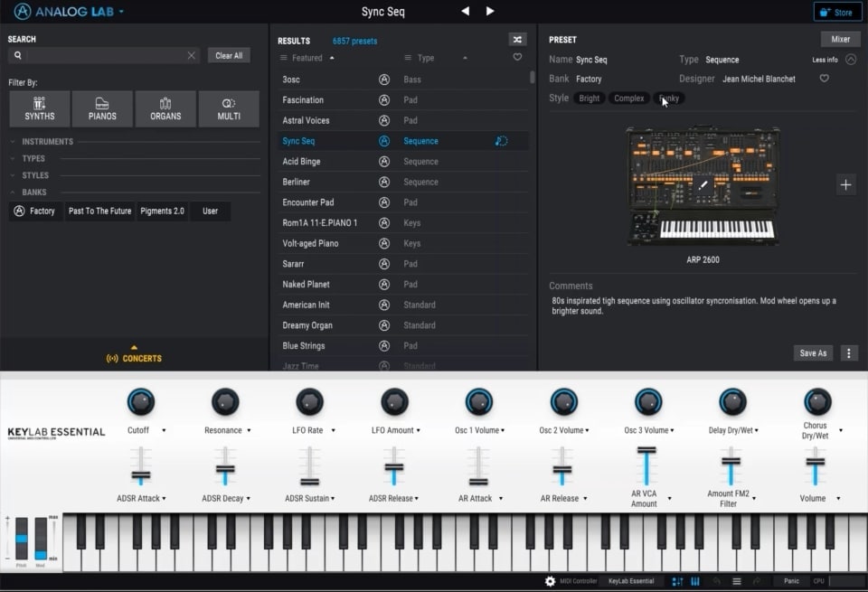
Task: Click the plus icon beside ARP 2600
Action: [x=845, y=184]
